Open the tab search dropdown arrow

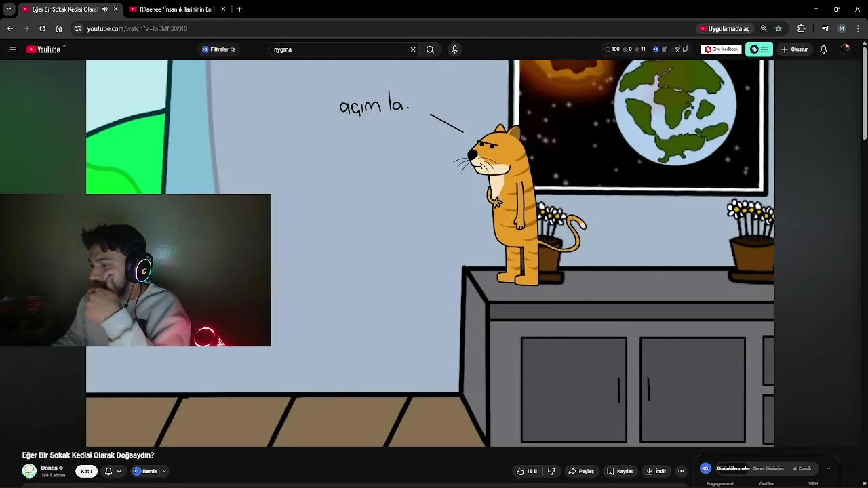pos(9,9)
